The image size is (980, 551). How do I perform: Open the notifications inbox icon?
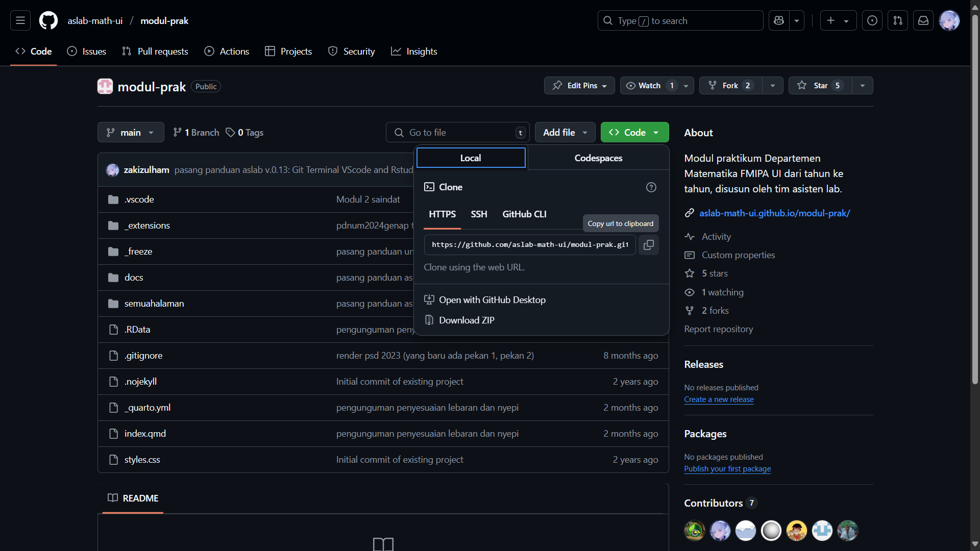pyautogui.click(x=923, y=20)
